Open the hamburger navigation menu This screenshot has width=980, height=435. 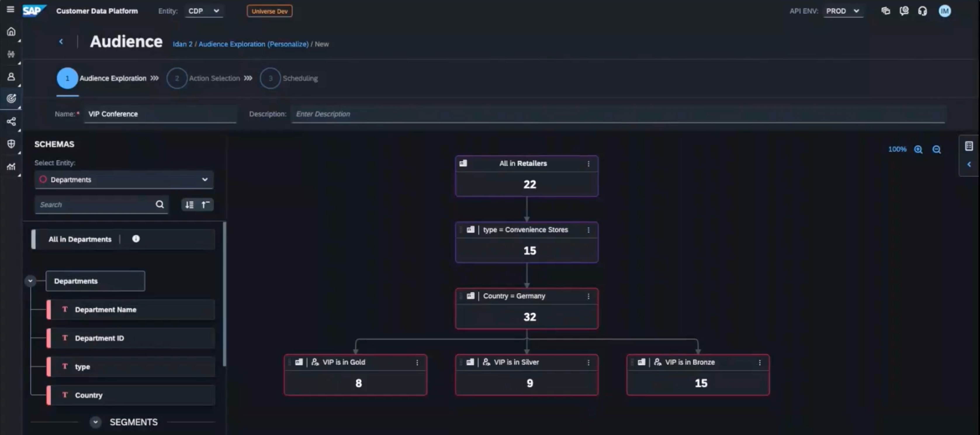pyautogui.click(x=10, y=9)
